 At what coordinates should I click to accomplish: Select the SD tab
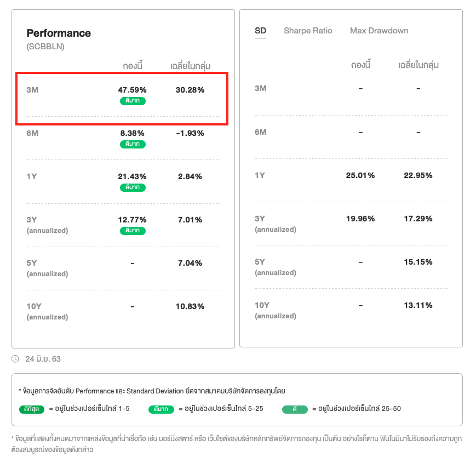[260, 31]
